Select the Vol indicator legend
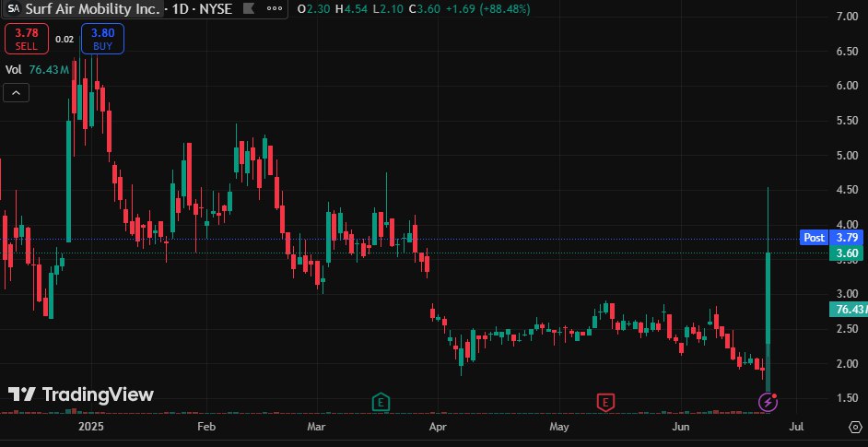The image size is (868, 447). [x=14, y=70]
